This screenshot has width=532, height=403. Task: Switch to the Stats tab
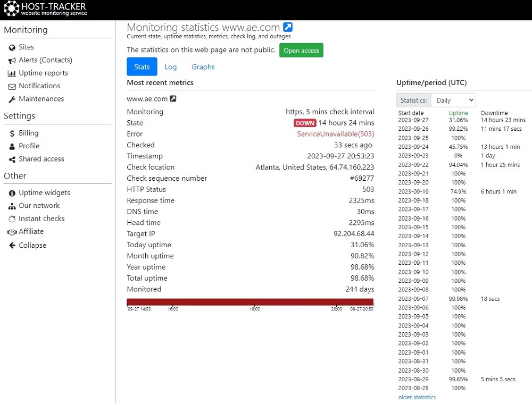tap(142, 67)
